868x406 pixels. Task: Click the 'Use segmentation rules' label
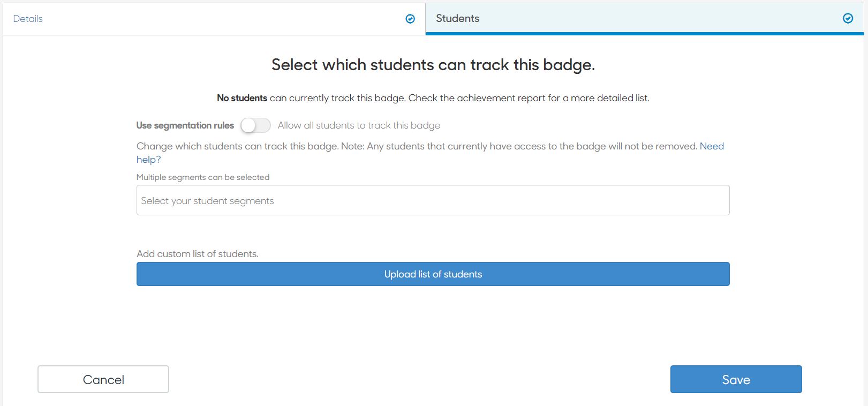(x=185, y=125)
